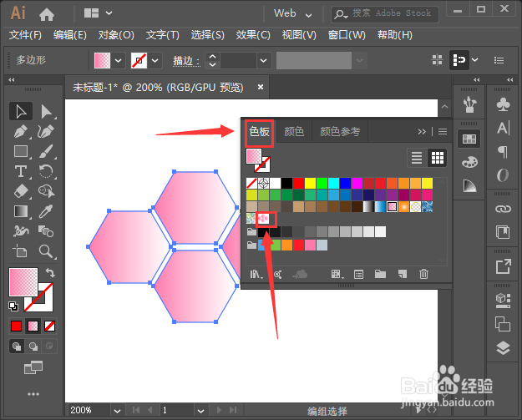Open stroke color dropdown in control bar
522x420 pixels.
click(x=155, y=61)
